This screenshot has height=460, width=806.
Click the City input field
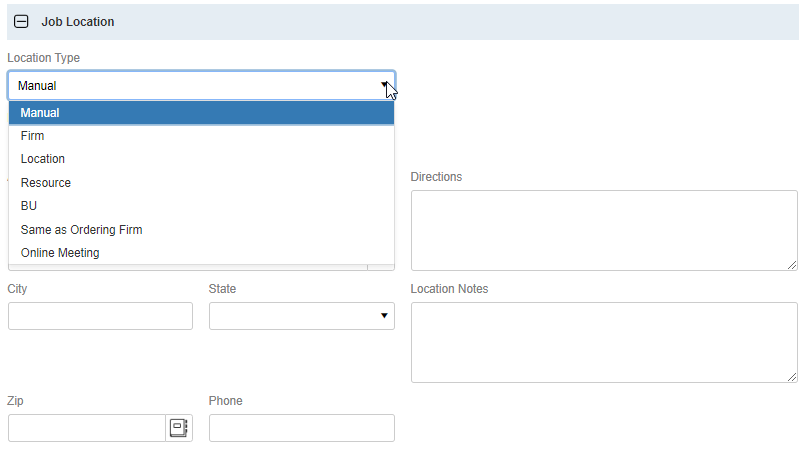100,316
